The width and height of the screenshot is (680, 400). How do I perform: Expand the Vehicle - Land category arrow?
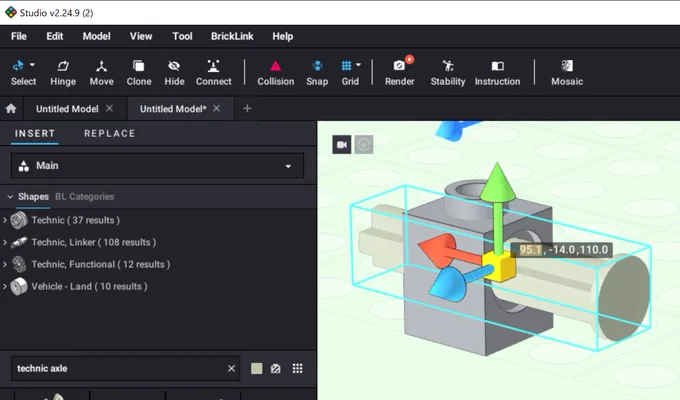5,286
